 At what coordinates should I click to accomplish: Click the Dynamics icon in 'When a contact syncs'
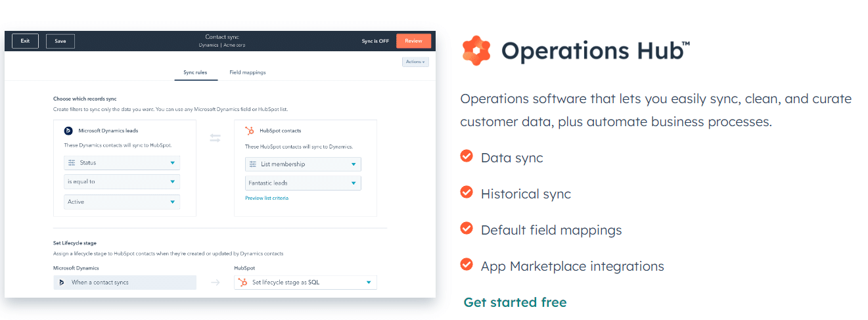click(x=62, y=283)
